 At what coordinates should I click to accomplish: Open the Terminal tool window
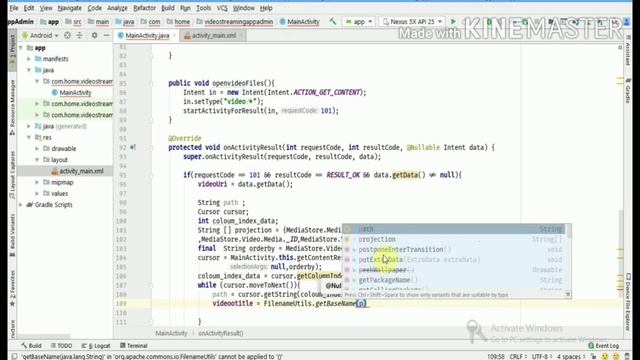click(x=133, y=346)
